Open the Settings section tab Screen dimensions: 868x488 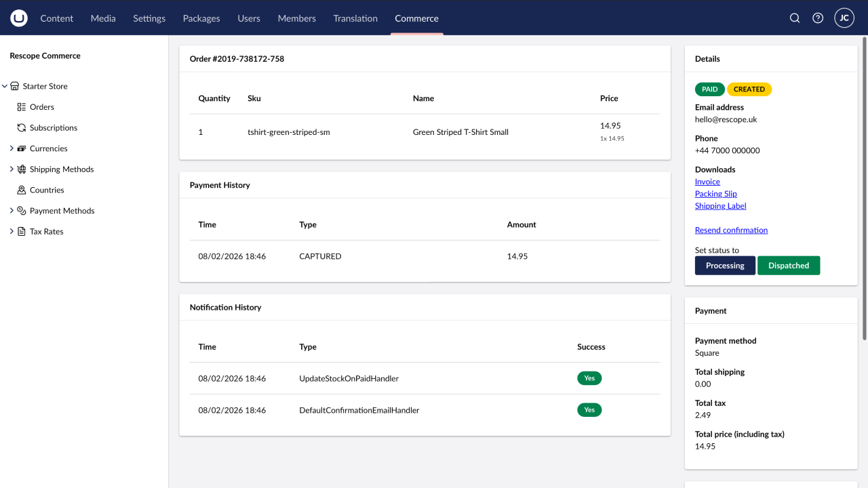(x=149, y=18)
